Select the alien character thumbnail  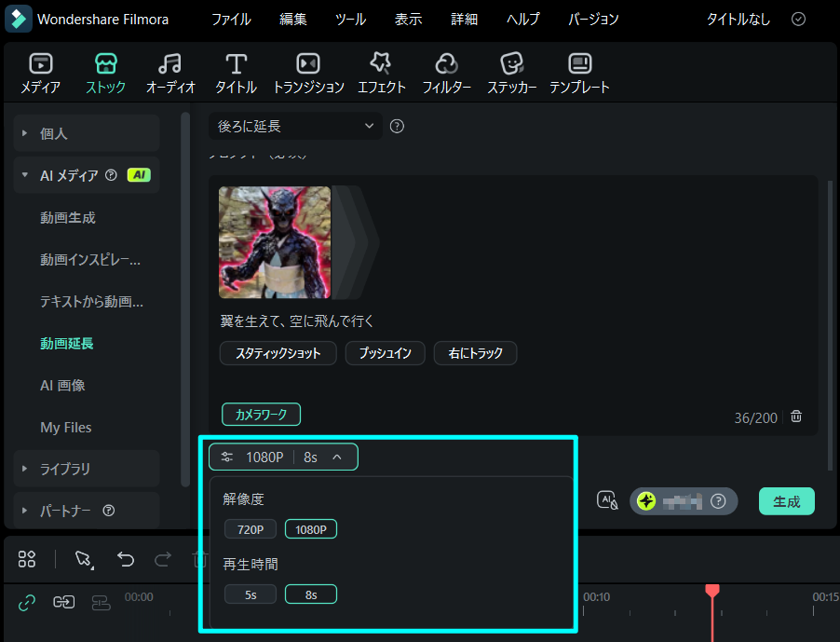point(274,241)
